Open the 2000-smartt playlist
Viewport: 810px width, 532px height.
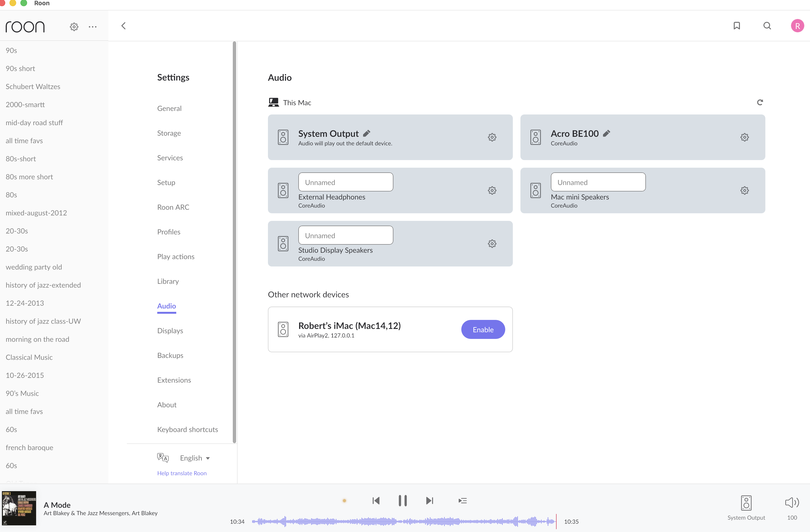(25, 104)
